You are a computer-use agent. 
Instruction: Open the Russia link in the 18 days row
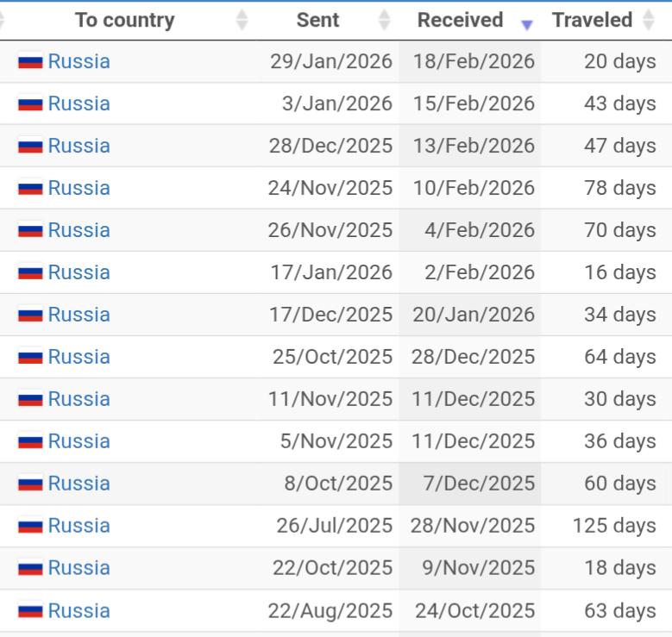coord(79,568)
